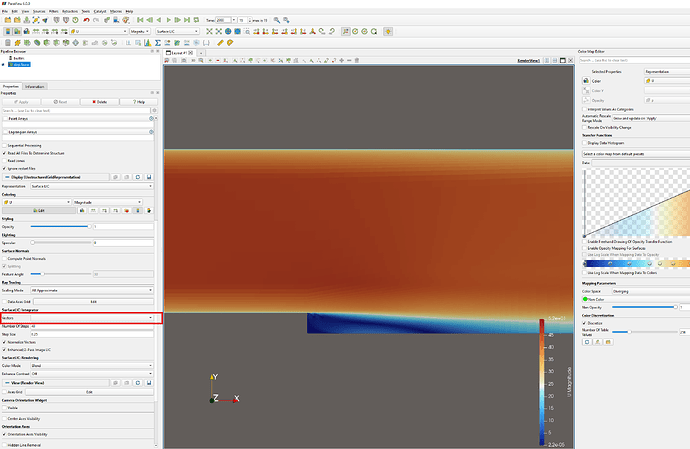Adjust the Specular slider under Lighting
This screenshot has width=690, height=449.
click(x=61, y=243)
